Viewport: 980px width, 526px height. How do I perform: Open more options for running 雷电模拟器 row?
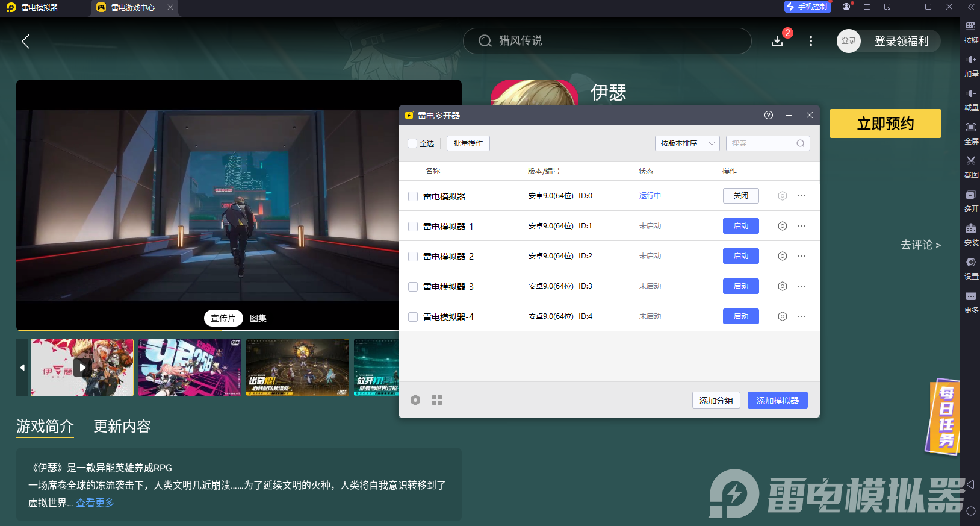click(x=802, y=196)
